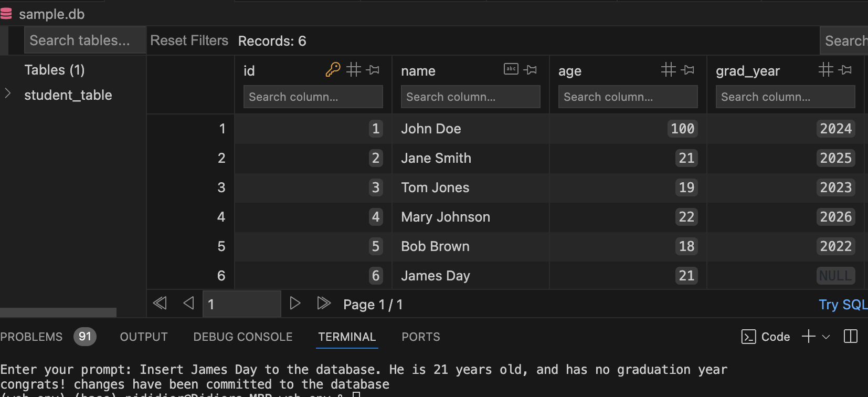Click the Try SQL link
The height and width of the screenshot is (397, 868).
pyautogui.click(x=843, y=305)
